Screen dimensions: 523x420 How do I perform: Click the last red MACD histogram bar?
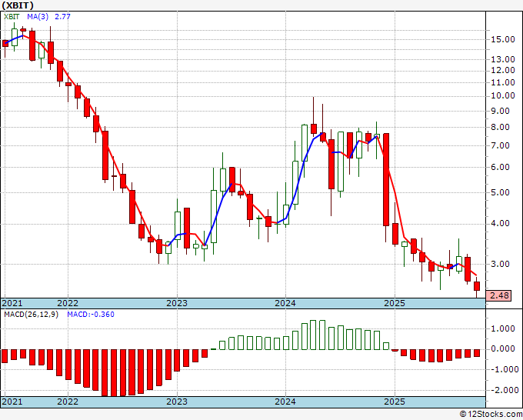click(477, 353)
